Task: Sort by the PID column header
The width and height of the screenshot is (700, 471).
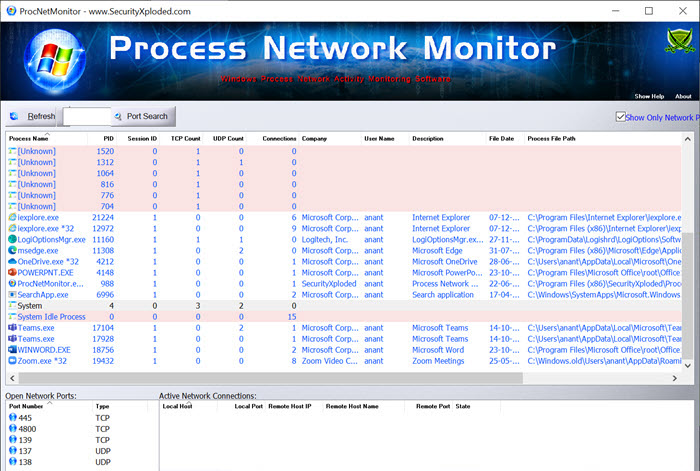Action: 108,138
